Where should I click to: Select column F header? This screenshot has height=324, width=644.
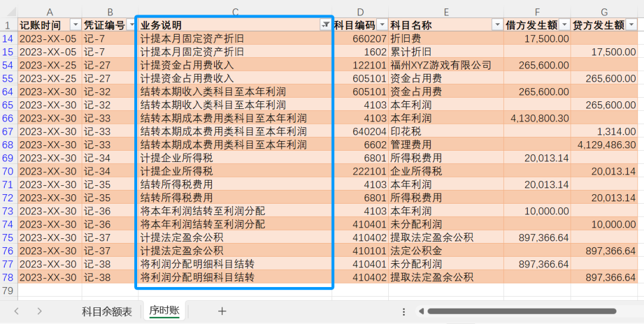(537, 13)
